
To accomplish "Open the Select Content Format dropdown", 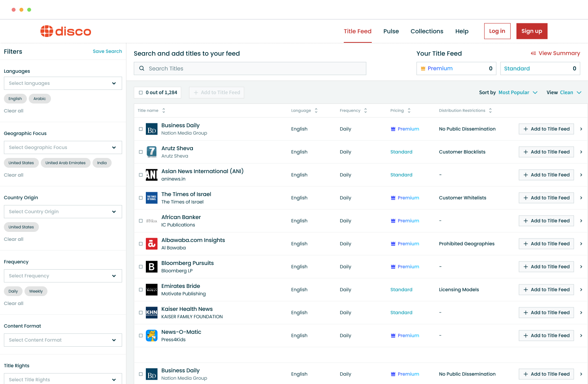I will coord(63,340).
